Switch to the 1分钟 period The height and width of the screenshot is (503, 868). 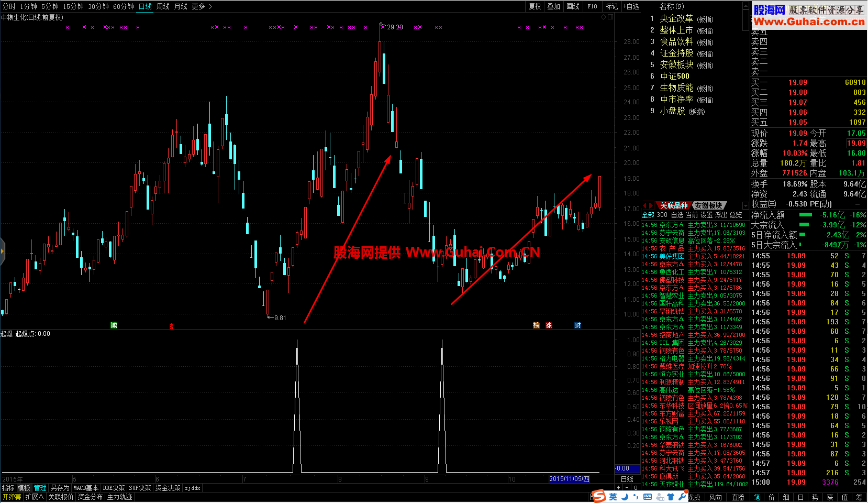click(x=28, y=6)
